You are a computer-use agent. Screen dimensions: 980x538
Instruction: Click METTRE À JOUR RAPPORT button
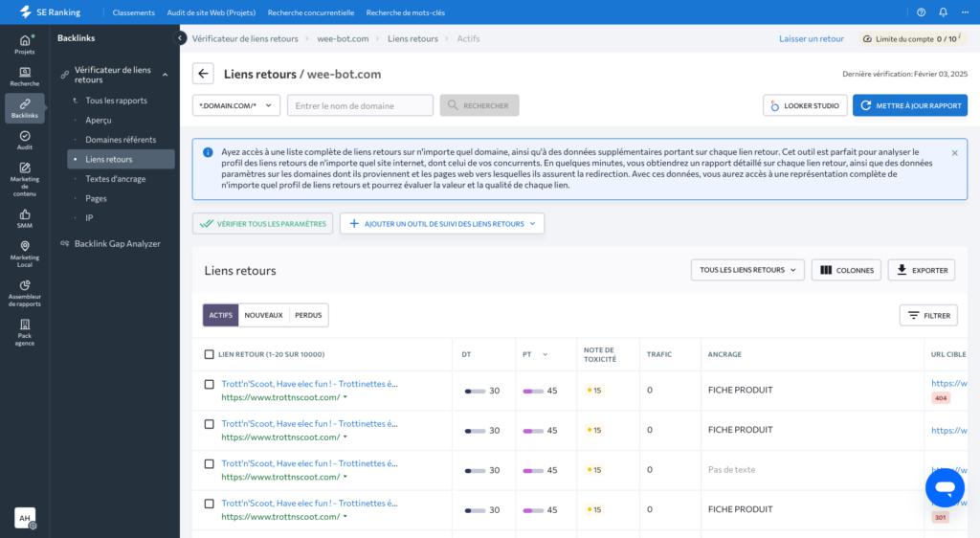(x=910, y=105)
